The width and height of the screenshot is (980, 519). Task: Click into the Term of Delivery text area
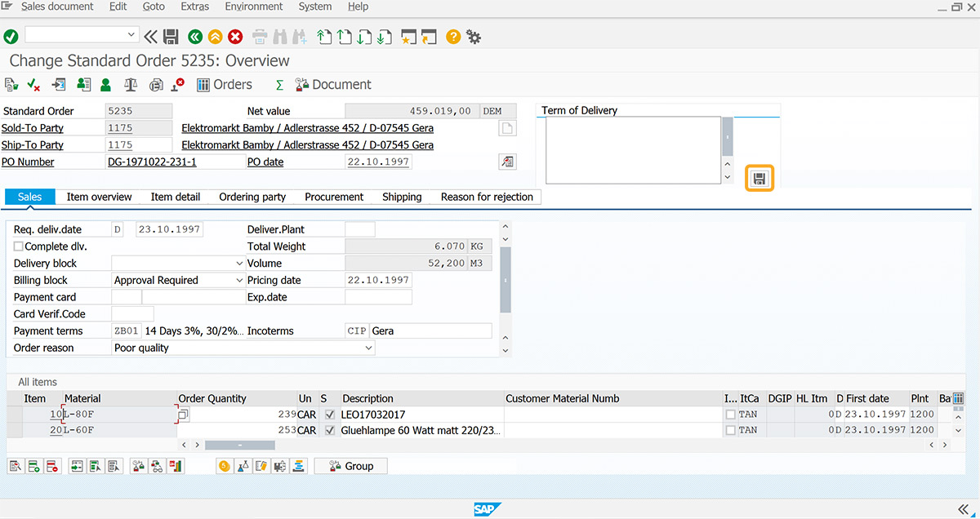633,150
